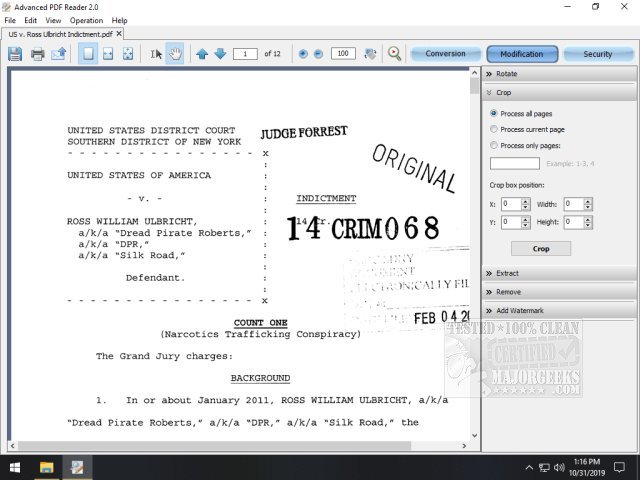This screenshot has width=640, height=480.
Task: Click the Print icon in the toolbar
Action: [x=38, y=54]
